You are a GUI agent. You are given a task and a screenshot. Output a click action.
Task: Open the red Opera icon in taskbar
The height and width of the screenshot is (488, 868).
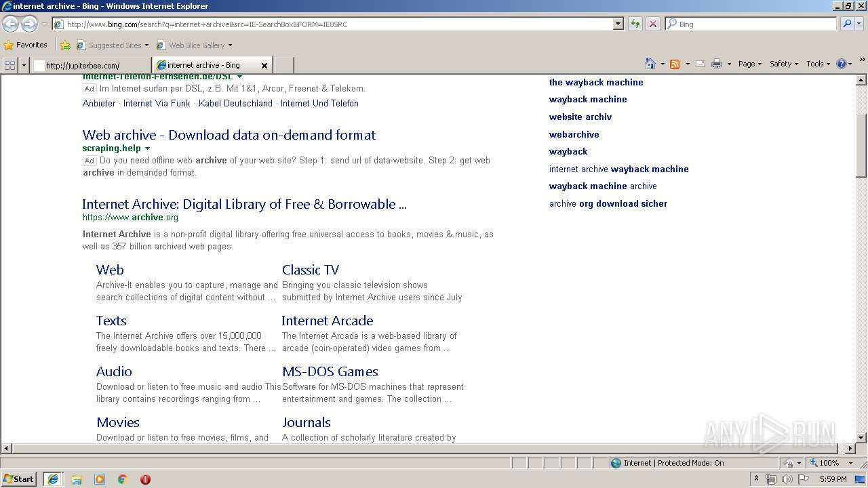[x=145, y=479]
